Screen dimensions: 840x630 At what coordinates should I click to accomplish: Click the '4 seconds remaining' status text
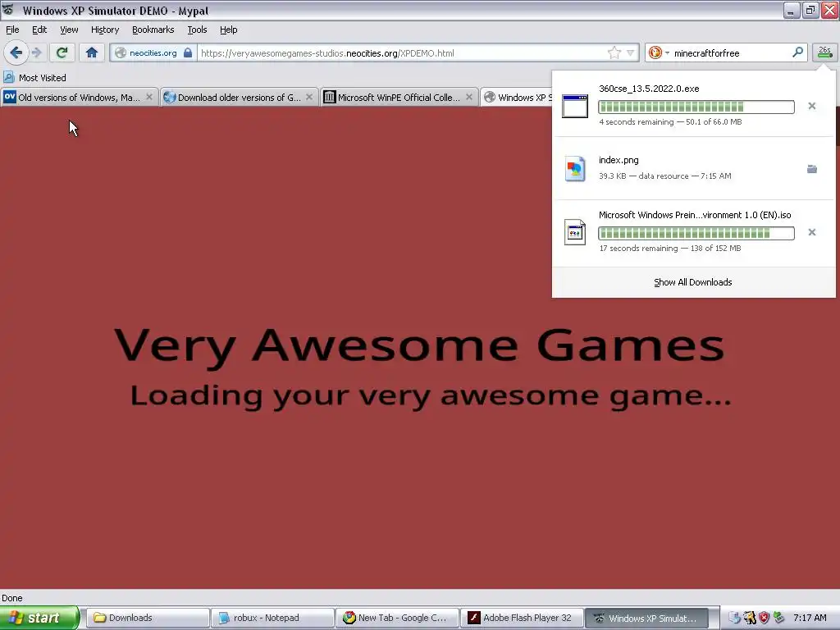pos(636,122)
